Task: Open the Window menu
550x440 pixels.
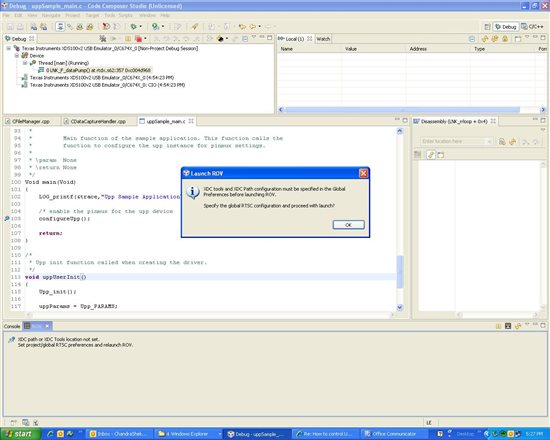Action: [x=147, y=15]
